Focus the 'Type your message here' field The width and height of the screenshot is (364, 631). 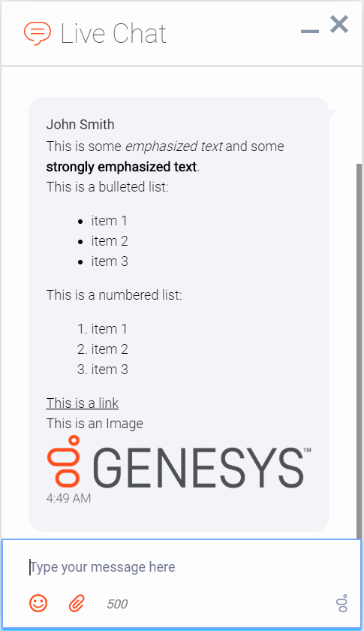click(182, 566)
